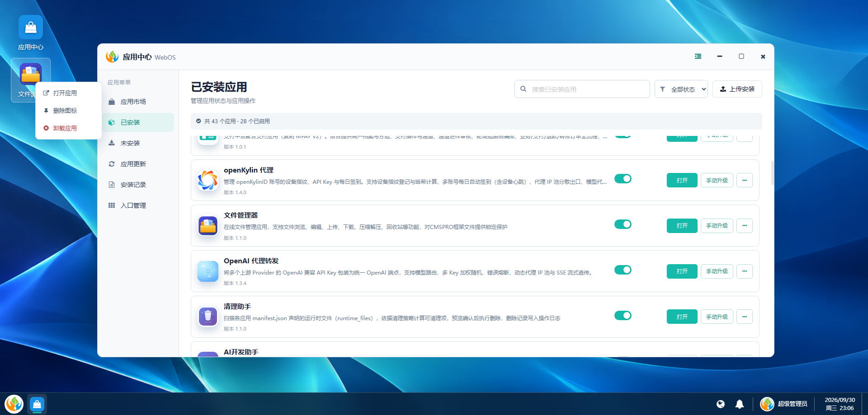The width and height of the screenshot is (868, 415).
Task: Open the 清理助手 app via 打开
Action: pyautogui.click(x=682, y=317)
